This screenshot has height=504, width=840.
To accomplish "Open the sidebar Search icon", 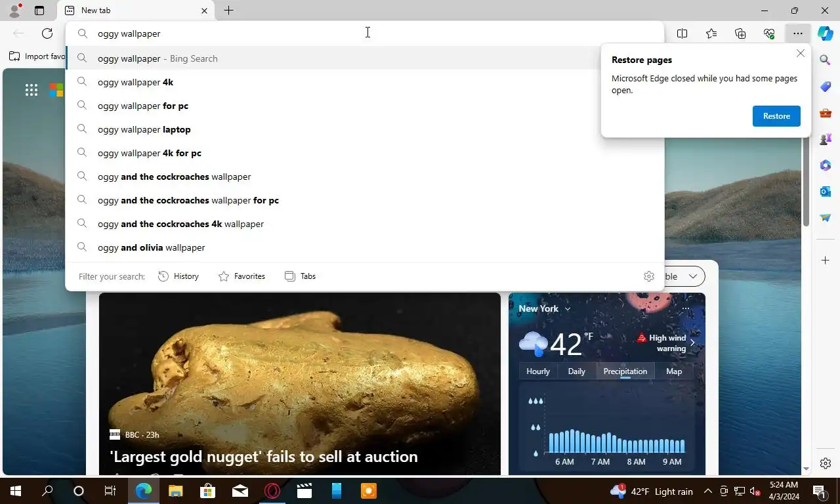I will [826, 60].
